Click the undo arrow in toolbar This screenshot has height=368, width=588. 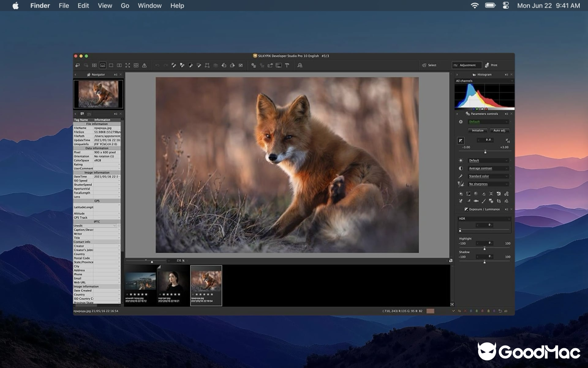pos(157,65)
